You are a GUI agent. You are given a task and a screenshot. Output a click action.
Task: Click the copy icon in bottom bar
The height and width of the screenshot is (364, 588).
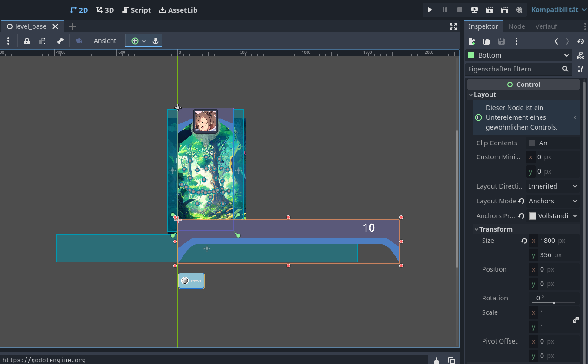coord(451,360)
